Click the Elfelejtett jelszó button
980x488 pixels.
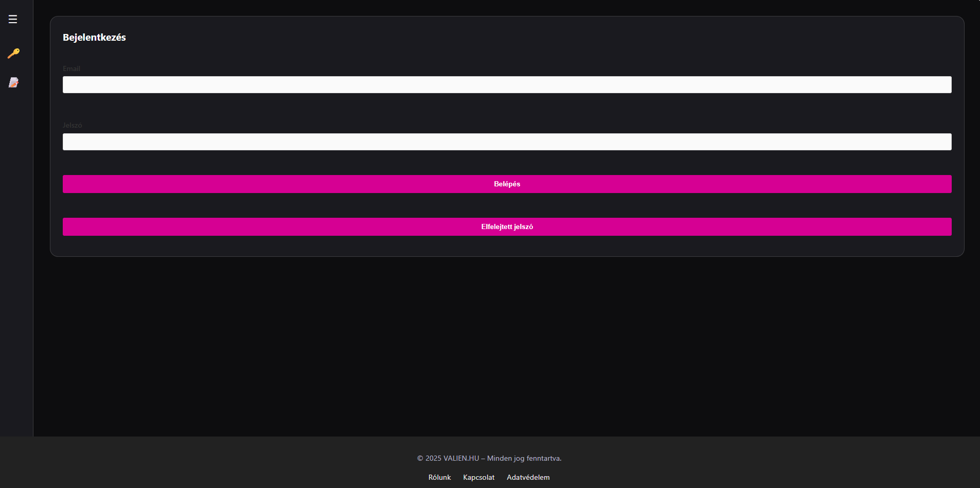tap(507, 227)
